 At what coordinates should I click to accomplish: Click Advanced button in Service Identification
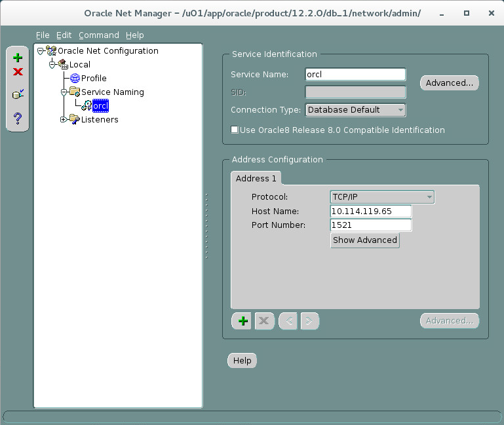(450, 83)
